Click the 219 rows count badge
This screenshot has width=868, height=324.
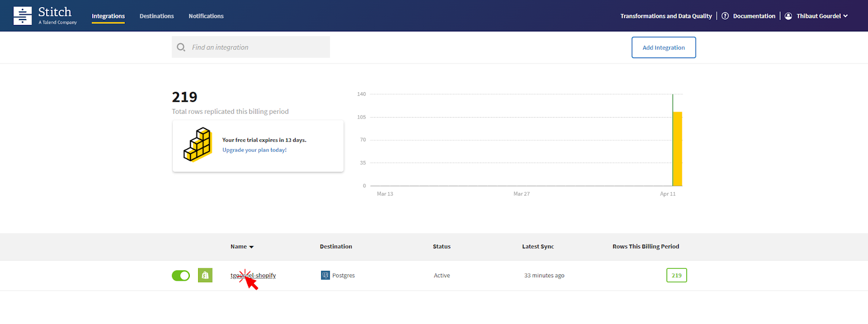click(x=676, y=275)
